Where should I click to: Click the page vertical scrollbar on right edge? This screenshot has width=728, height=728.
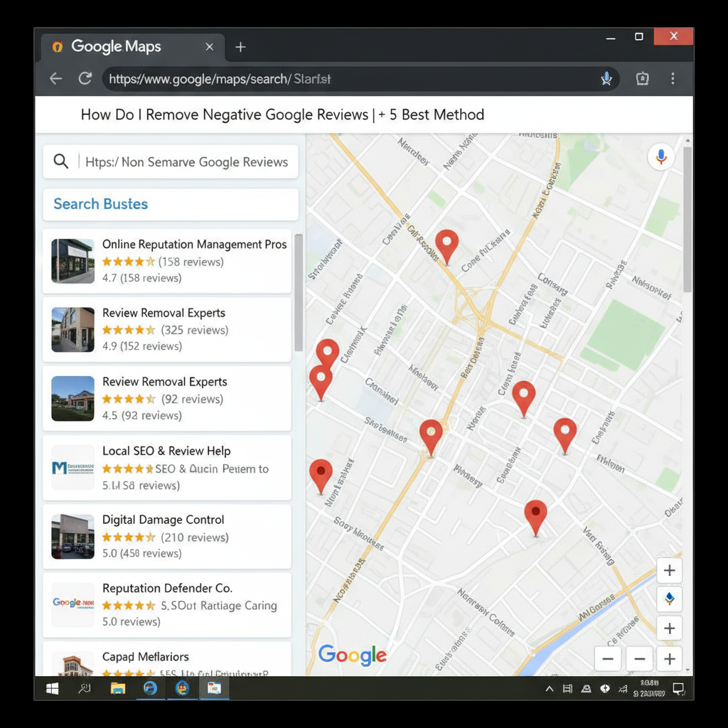(687, 219)
